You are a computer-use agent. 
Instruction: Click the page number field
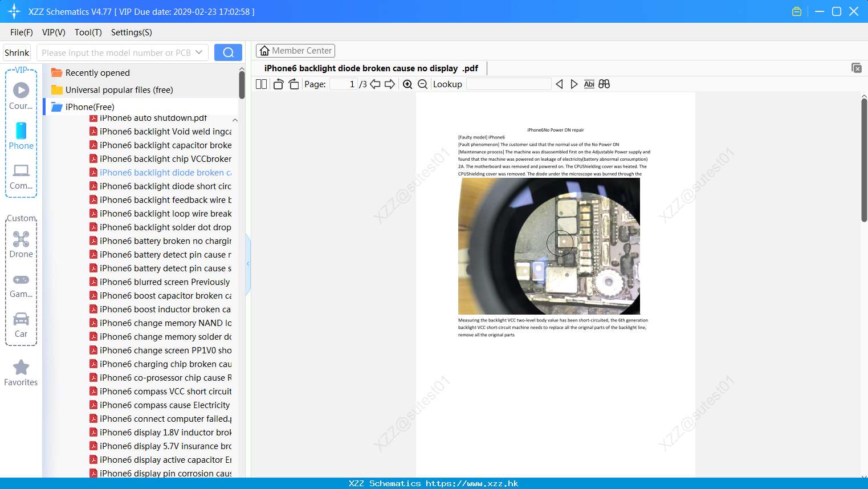point(344,84)
